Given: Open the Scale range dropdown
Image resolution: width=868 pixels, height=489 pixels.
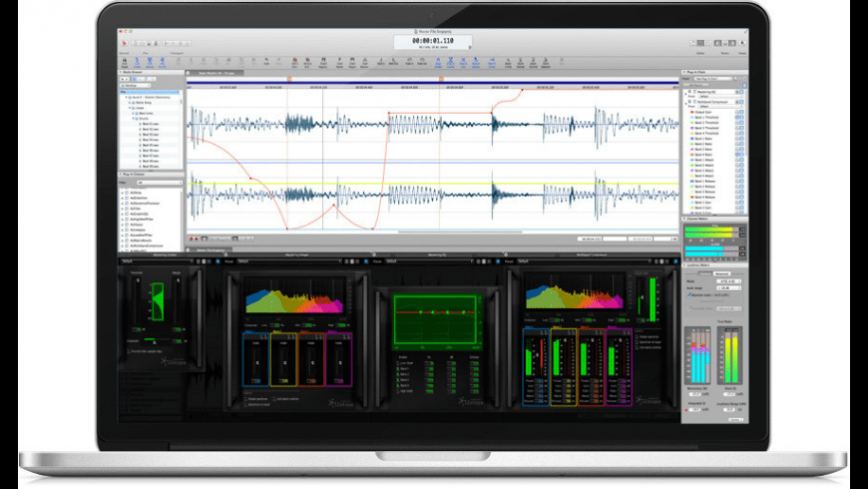Looking at the screenshot, I should tap(729, 288).
